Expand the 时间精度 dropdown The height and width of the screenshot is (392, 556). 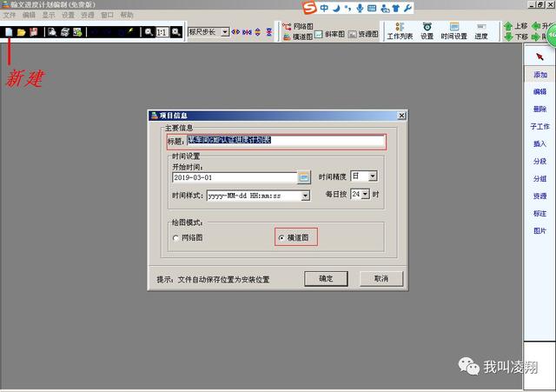click(x=373, y=176)
